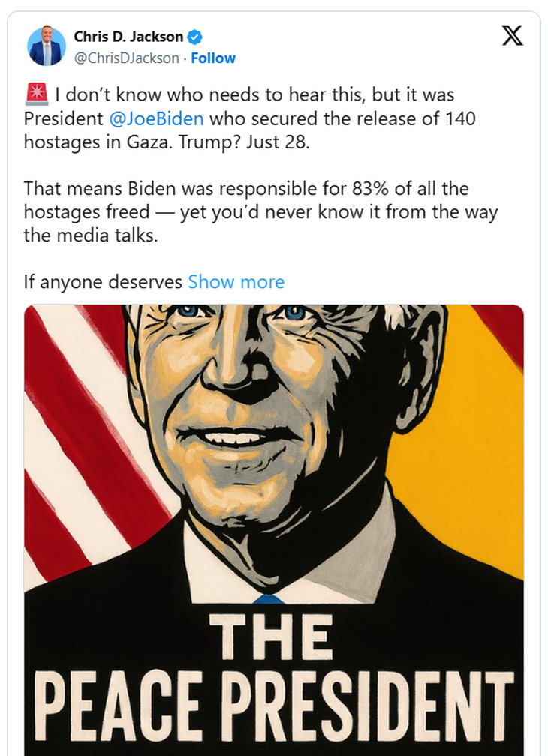Open Chris D. Jackson's profile avatar

[47, 46]
